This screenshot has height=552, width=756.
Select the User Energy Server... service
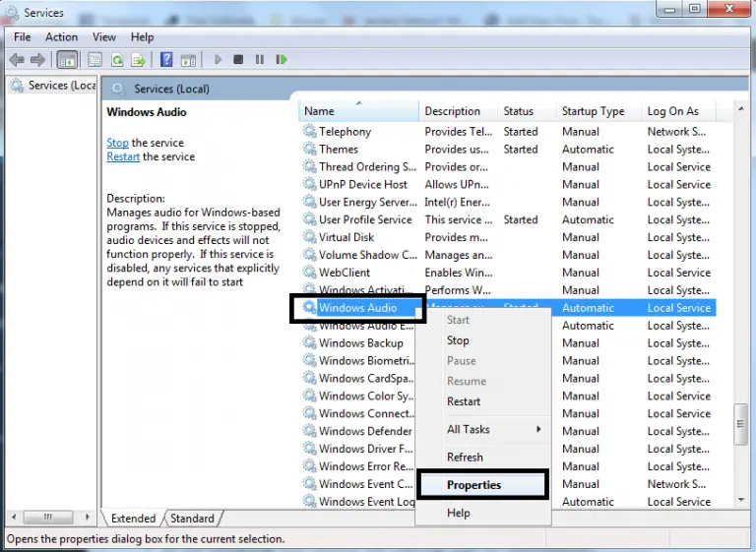[x=368, y=202]
